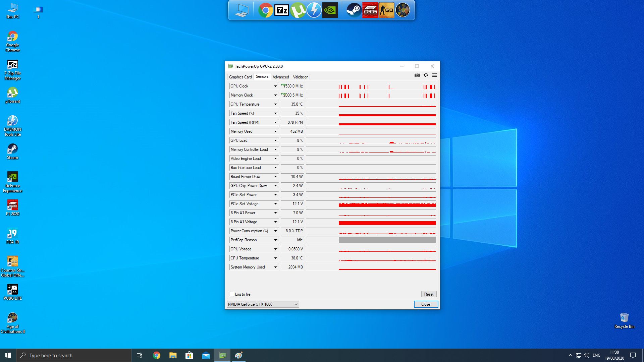Launch CS:GO from the top dock

[386, 10]
